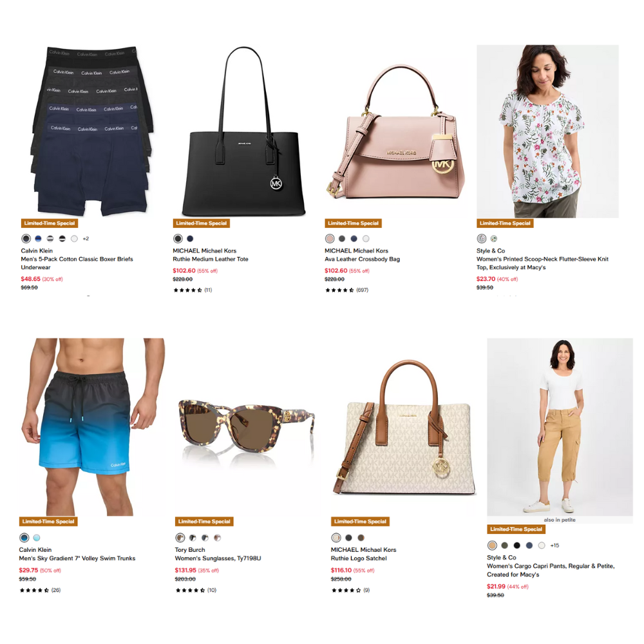
Task: Choose black swatch for Cargo Capri Pants
Action: click(516, 545)
